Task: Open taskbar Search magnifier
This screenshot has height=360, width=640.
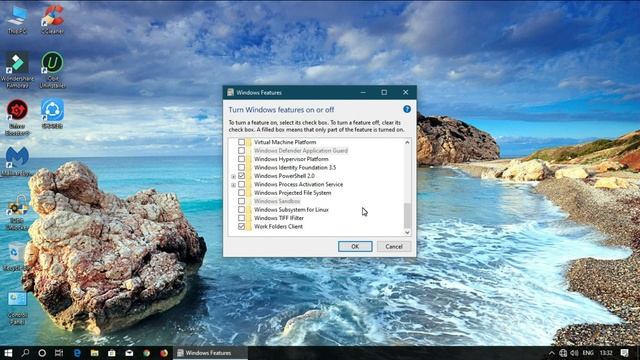Action: (25, 353)
